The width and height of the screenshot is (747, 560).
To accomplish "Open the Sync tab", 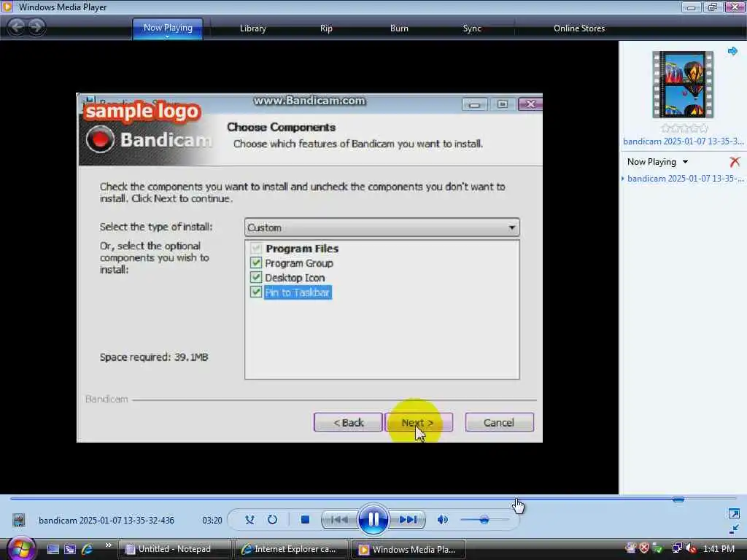I will coord(472,28).
